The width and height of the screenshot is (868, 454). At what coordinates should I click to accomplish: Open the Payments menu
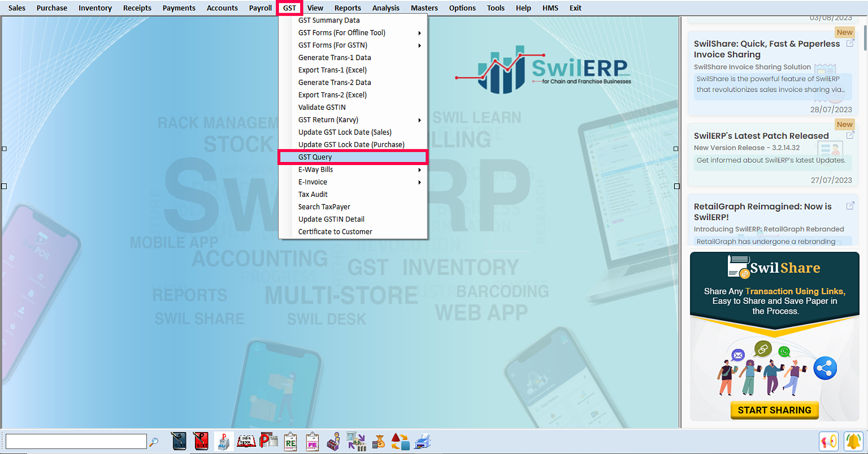click(x=179, y=8)
